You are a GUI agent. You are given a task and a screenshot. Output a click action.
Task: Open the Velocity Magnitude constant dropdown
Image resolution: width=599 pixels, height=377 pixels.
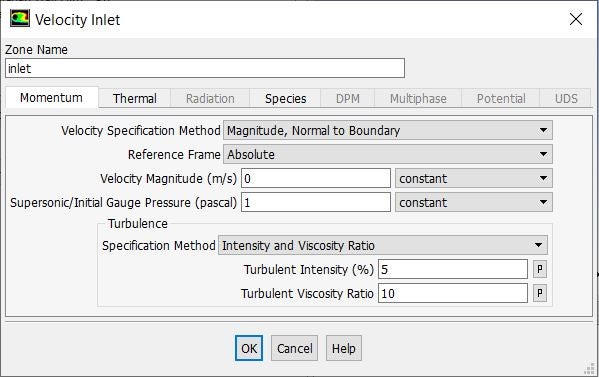click(x=474, y=178)
